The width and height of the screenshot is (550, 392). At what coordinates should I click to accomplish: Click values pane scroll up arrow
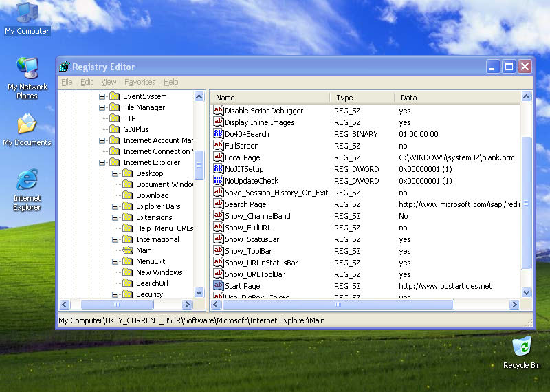click(526, 96)
